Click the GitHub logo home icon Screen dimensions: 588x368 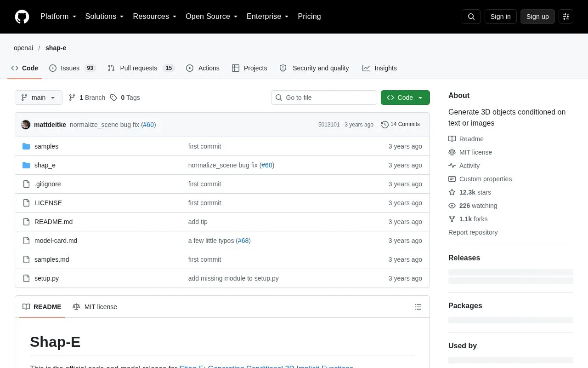22,17
